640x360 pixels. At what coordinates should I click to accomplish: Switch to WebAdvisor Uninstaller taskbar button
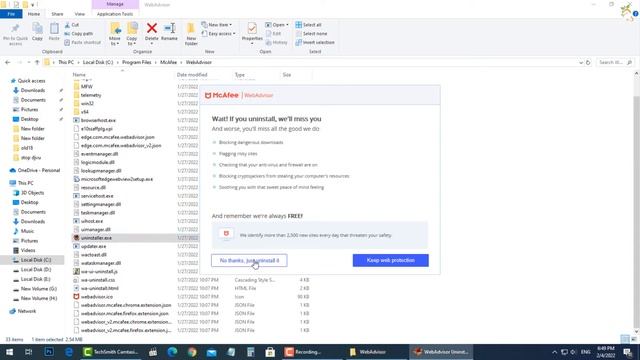[x=441, y=352]
